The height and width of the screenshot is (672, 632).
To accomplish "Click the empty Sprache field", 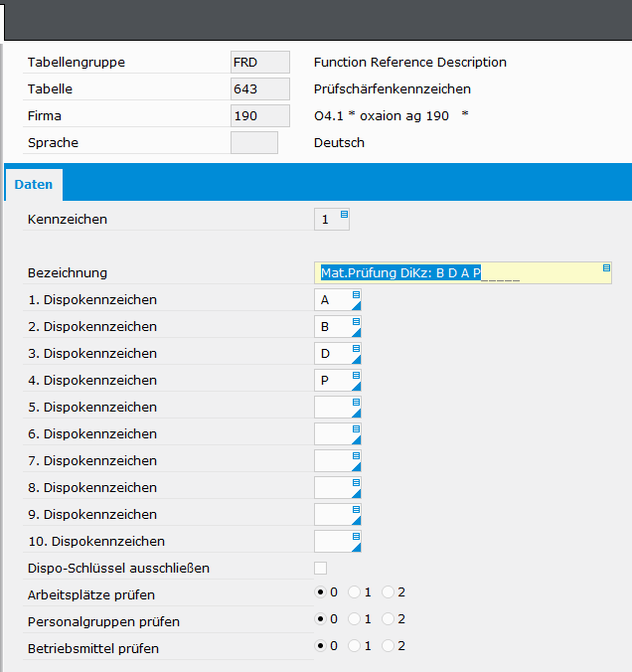I will [x=254, y=143].
